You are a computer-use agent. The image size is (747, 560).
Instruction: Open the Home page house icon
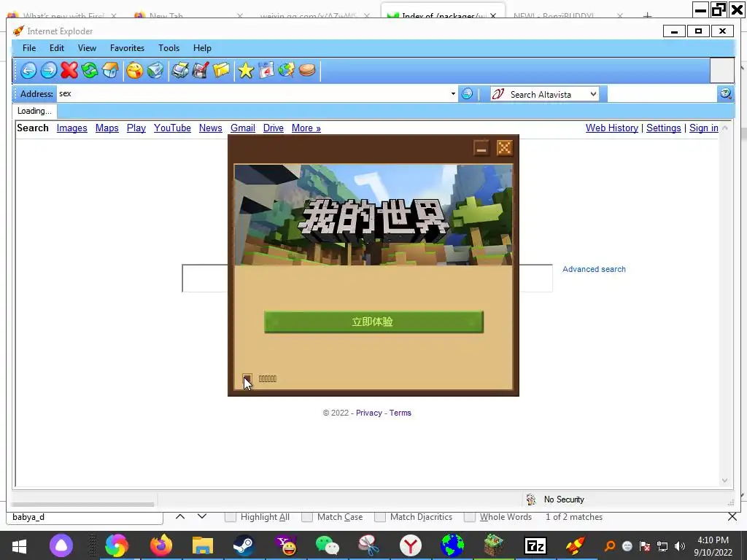110,71
